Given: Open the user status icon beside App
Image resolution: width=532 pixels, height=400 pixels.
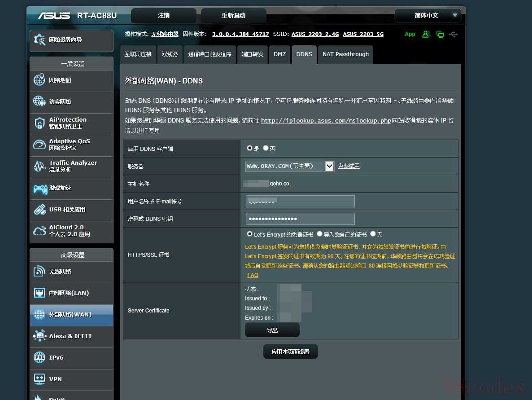Looking at the screenshot, I should point(426,34).
